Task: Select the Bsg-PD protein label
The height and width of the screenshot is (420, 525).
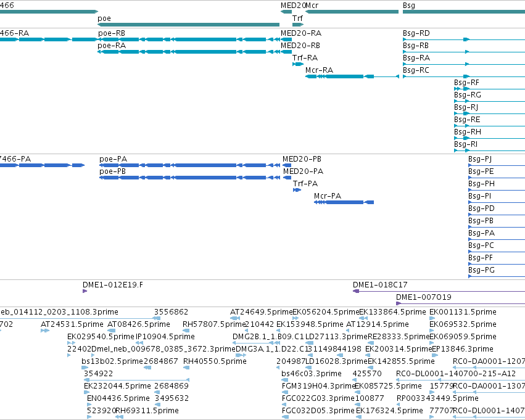Action: click(x=481, y=208)
